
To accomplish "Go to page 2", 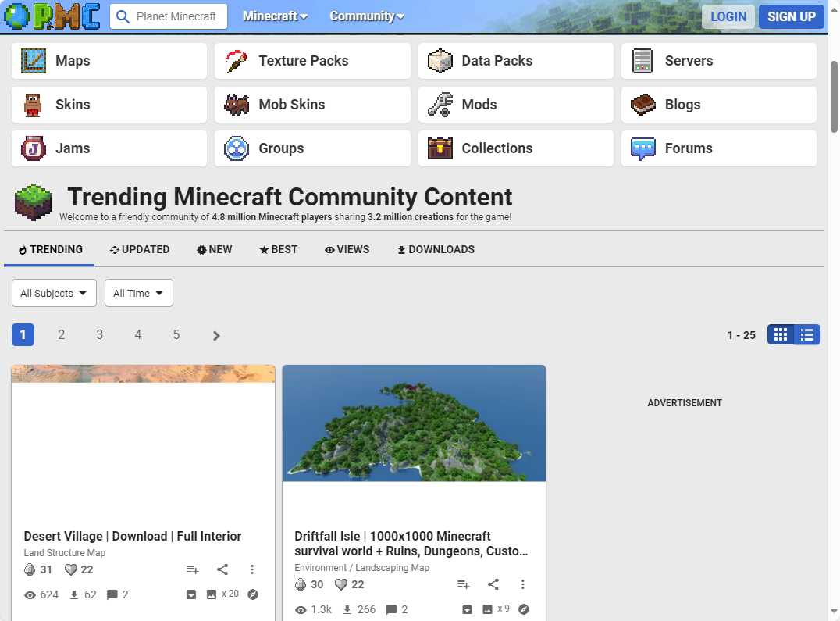I will tap(61, 335).
